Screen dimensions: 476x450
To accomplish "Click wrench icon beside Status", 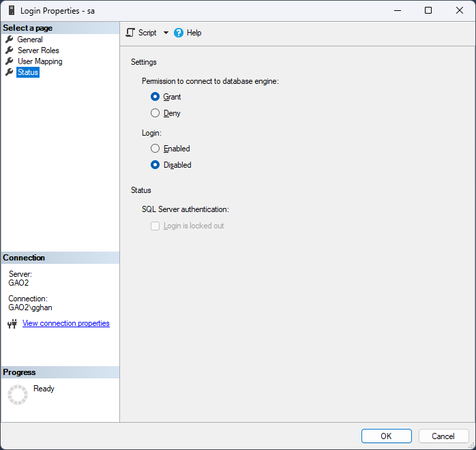I will point(10,72).
